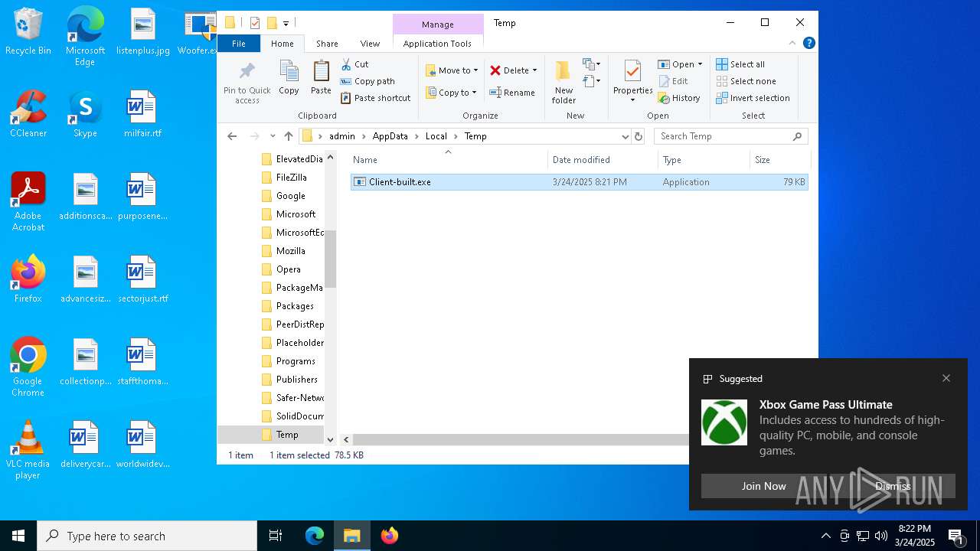The image size is (980, 551).
Task: Select FileZilla folder in tree
Action: pos(291,178)
